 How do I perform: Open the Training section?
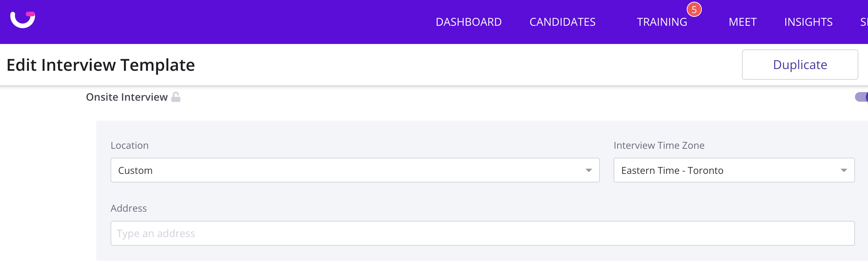pyautogui.click(x=662, y=22)
